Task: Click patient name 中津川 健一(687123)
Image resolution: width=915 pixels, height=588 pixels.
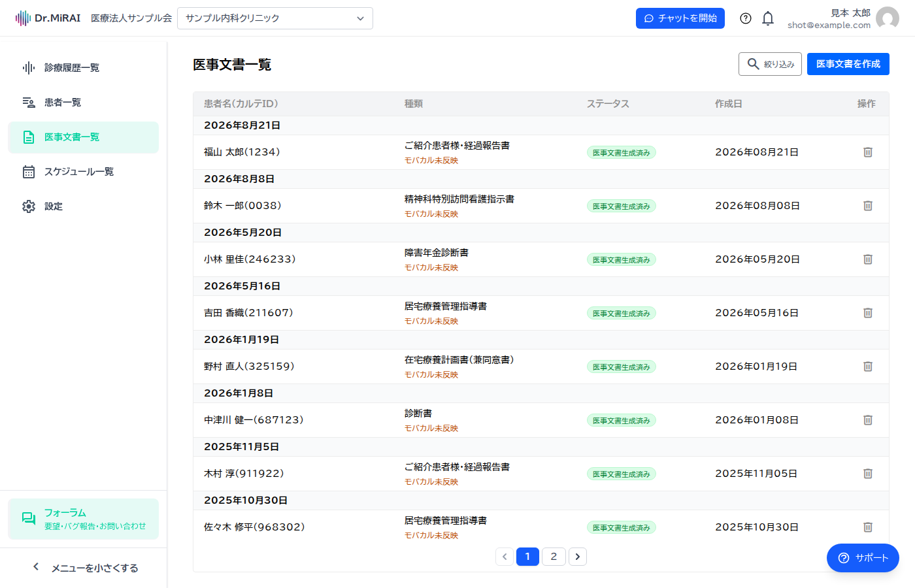Action: (x=254, y=420)
